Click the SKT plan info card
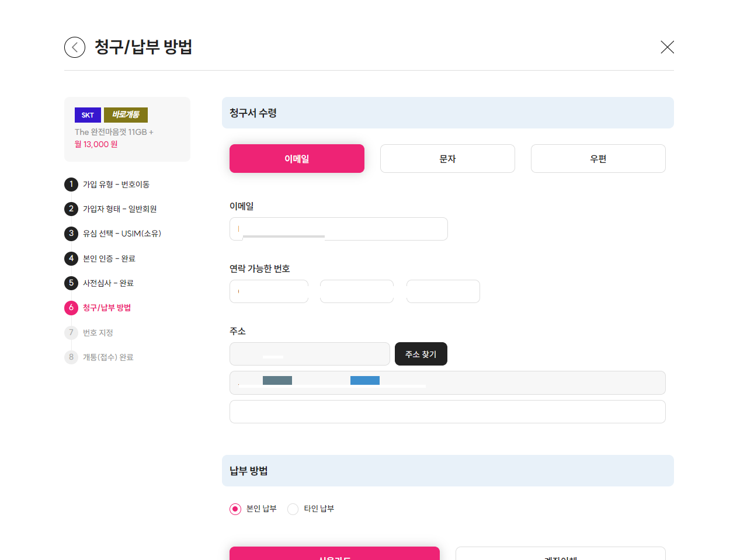Viewport: 747px width, 560px height. [x=127, y=129]
